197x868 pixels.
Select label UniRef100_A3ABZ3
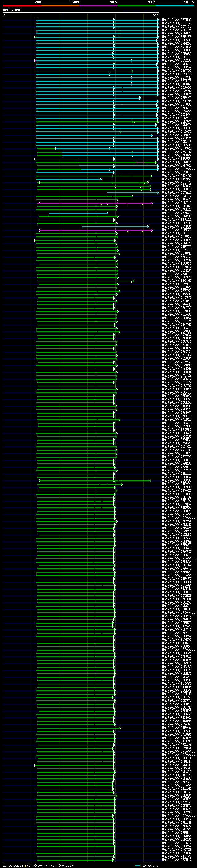click(177, 108)
